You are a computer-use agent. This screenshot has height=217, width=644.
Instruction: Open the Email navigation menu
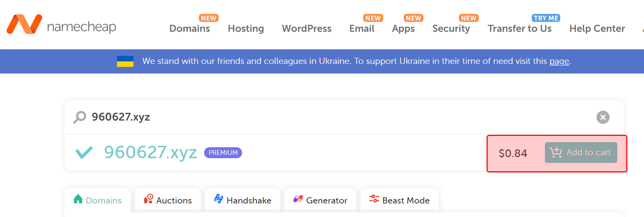click(x=362, y=28)
